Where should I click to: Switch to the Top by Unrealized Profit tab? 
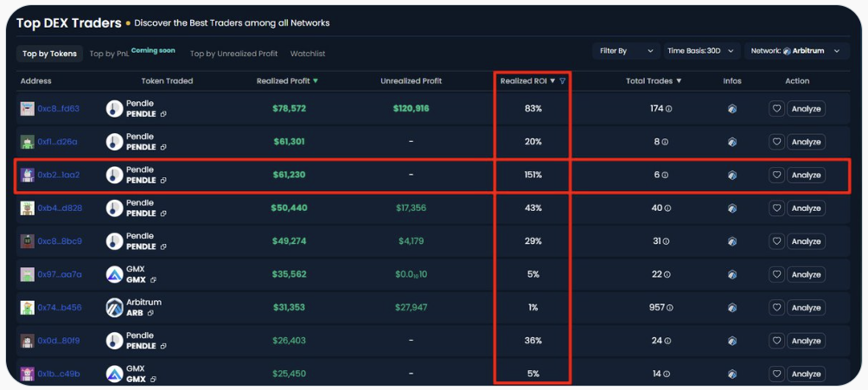pyautogui.click(x=233, y=54)
